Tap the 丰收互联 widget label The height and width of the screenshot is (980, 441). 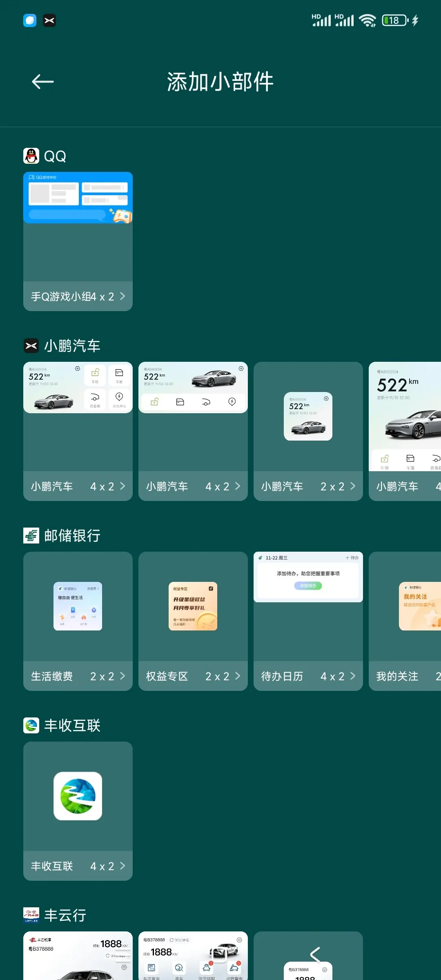52,866
